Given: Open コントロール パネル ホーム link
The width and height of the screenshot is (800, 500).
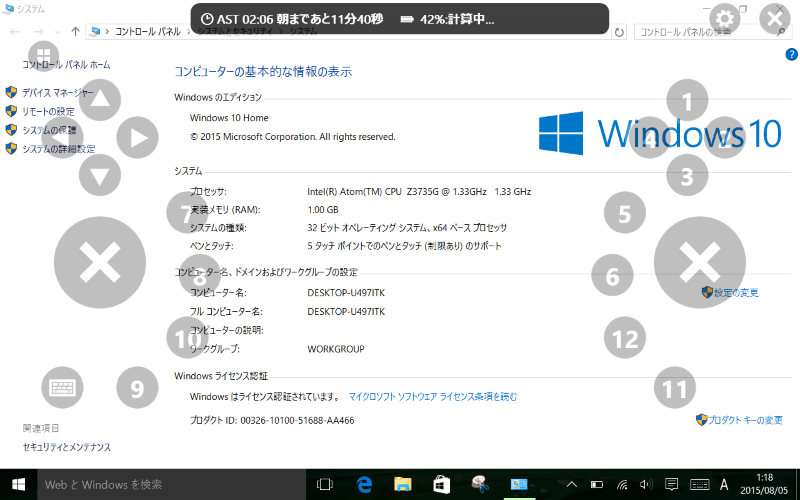Looking at the screenshot, I should (x=66, y=65).
